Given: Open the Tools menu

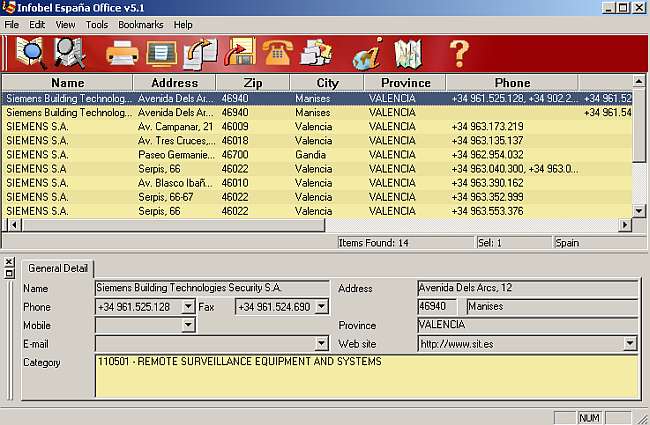Looking at the screenshot, I should coord(97,25).
